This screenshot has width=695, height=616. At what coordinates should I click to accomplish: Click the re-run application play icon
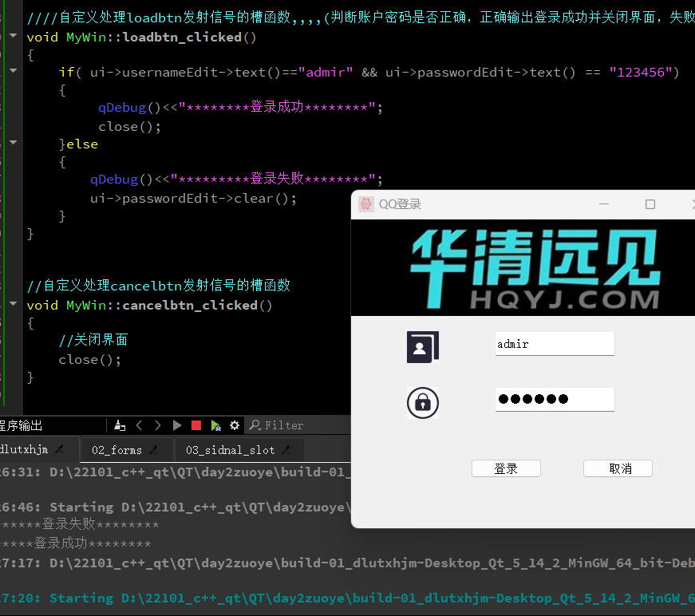(177, 425)
